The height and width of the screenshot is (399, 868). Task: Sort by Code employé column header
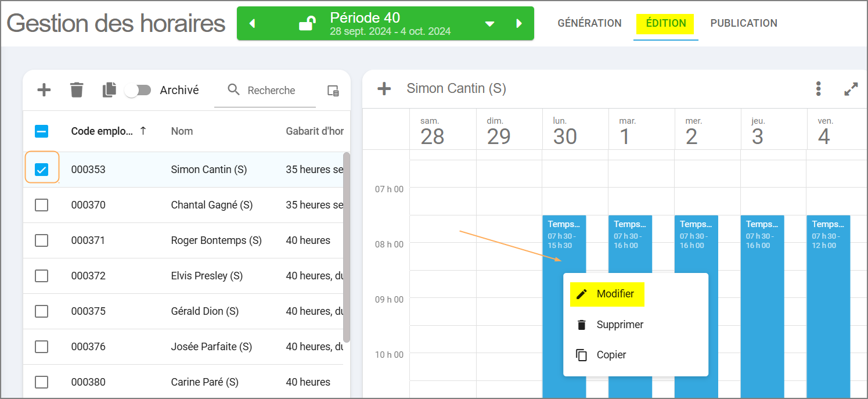click(102, 131)
